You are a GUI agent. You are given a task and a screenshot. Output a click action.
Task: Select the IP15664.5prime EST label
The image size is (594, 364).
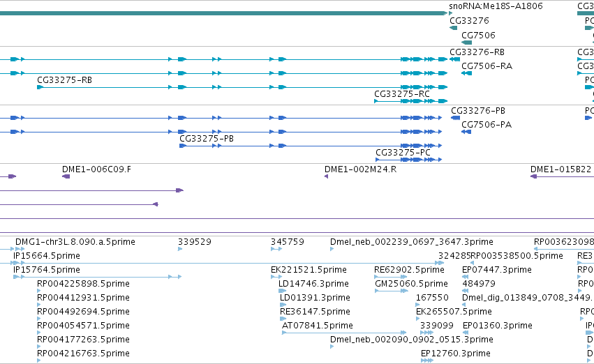tap(47, 256)
